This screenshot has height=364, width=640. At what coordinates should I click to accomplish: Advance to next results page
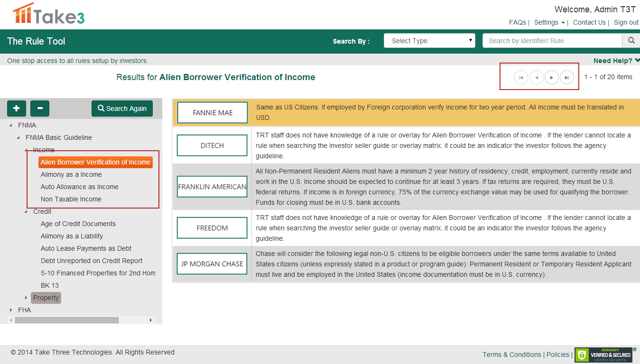click(551, 77)
